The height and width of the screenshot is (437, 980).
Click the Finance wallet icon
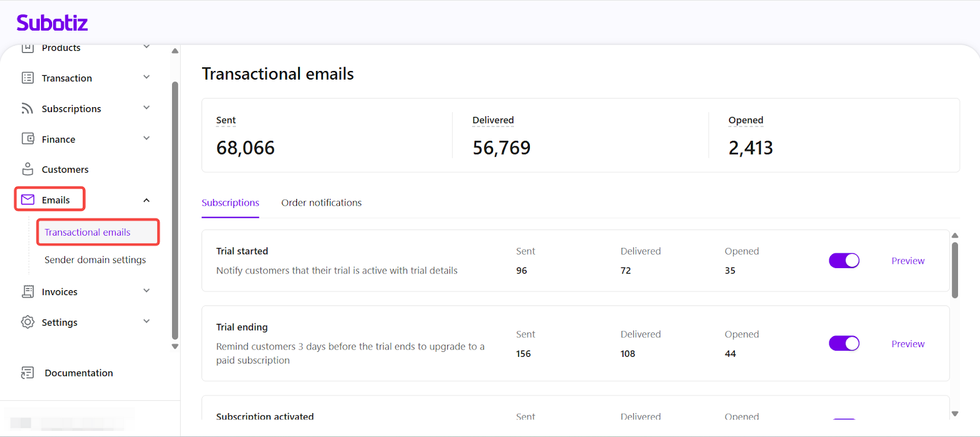28,139
